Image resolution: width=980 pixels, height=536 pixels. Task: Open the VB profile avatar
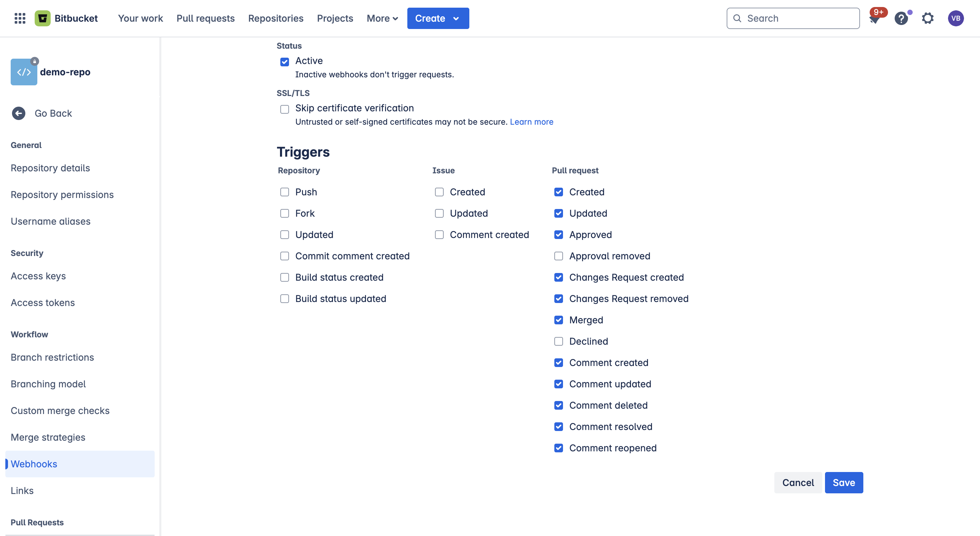tap(956, 18)
